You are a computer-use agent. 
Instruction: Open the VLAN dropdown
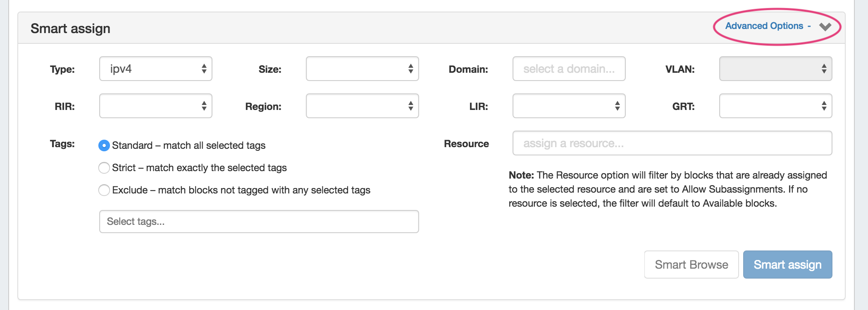[x=775, y=69]
